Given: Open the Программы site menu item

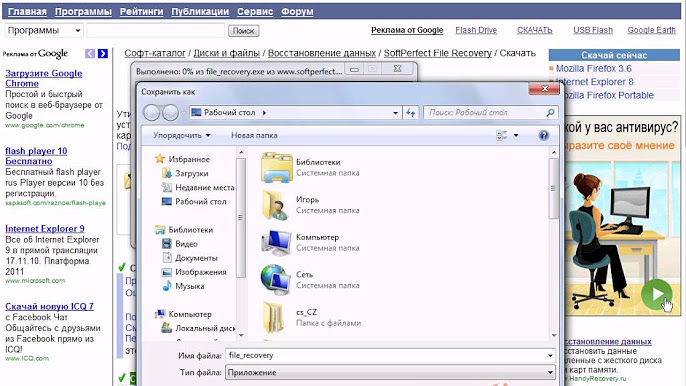Looking at the screenshot, I should click(x=83, y=12).
